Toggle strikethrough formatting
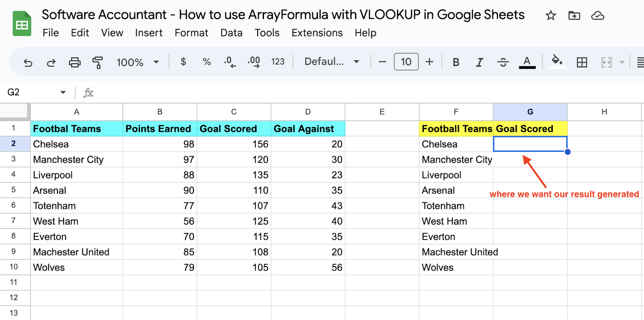644x320 pixels. (x=503, y=62)
